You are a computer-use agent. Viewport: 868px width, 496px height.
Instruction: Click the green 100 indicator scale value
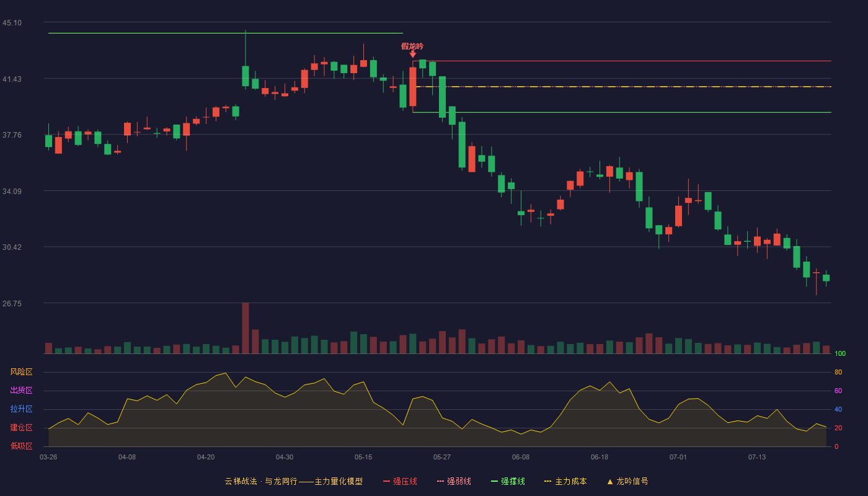coord(840,354)
